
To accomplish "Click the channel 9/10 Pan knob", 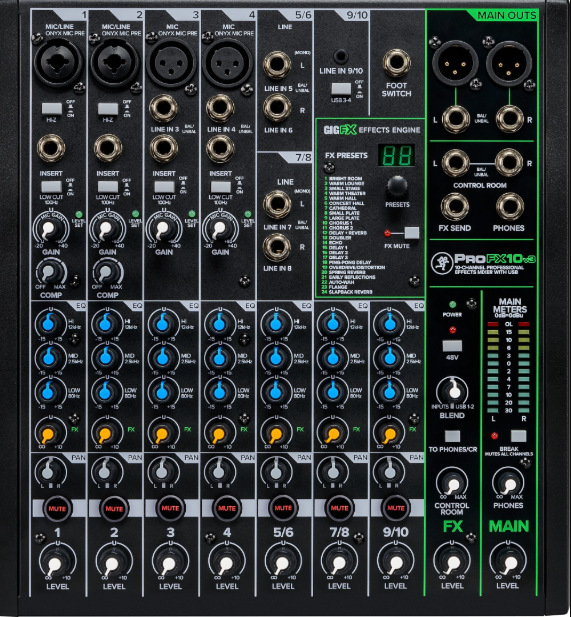I will (389, 471).
